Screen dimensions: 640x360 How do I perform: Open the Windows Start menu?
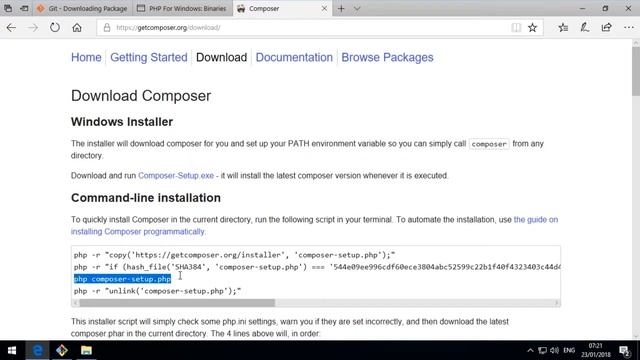[12, 350]
